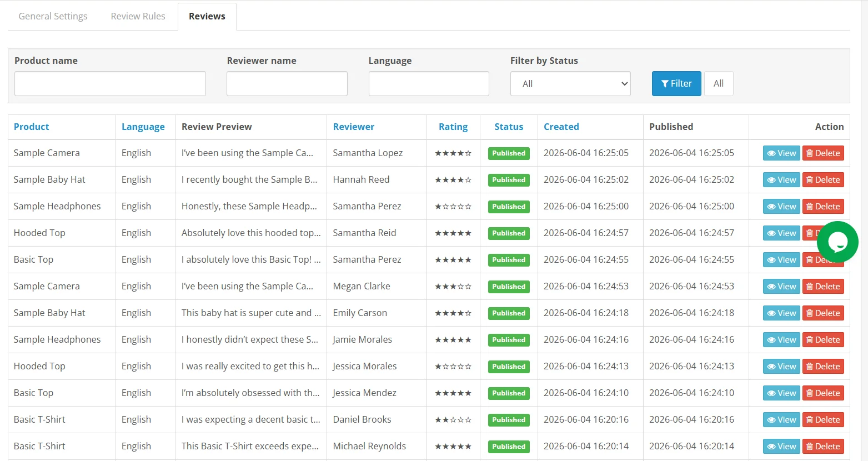Select the Reviews tab
The width and height of the screenshot is (868, 461).
[x=207, y=16]
